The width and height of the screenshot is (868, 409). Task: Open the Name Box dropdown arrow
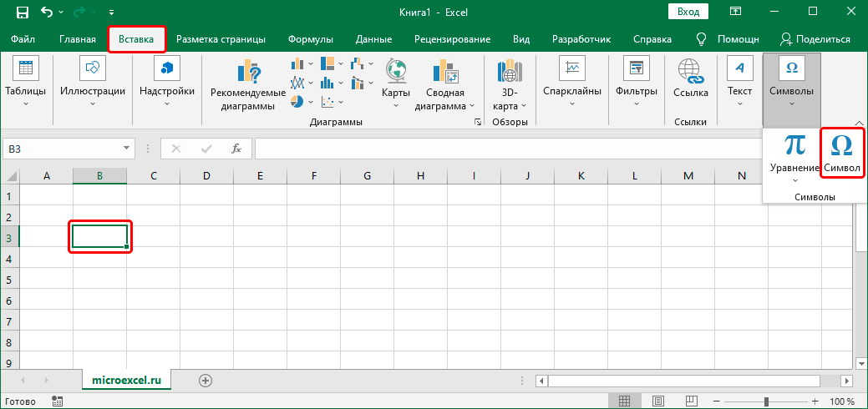[x=127, y=149]
